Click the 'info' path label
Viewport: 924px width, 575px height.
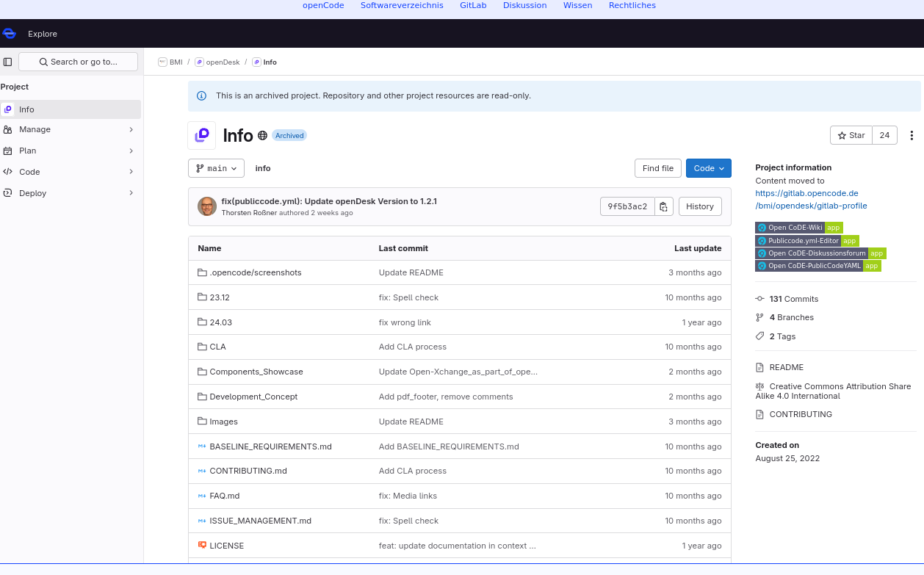click(263, 168)
